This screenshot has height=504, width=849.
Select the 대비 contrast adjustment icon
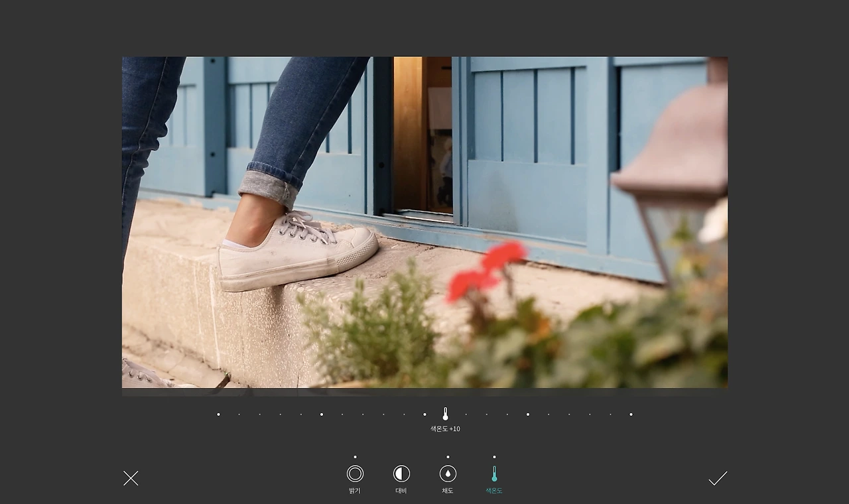coord(401,473)
